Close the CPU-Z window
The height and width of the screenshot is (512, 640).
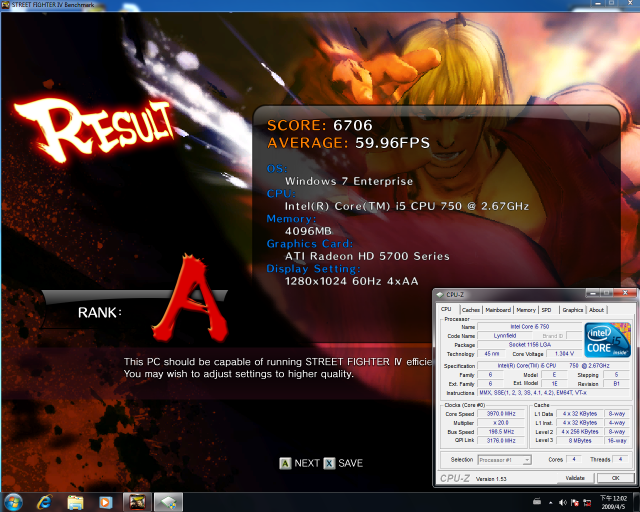click(625, 293)
